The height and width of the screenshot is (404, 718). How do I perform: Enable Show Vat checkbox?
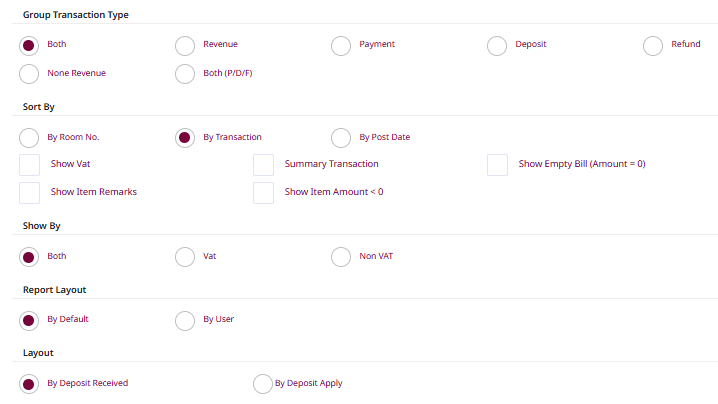pos(30,165)
